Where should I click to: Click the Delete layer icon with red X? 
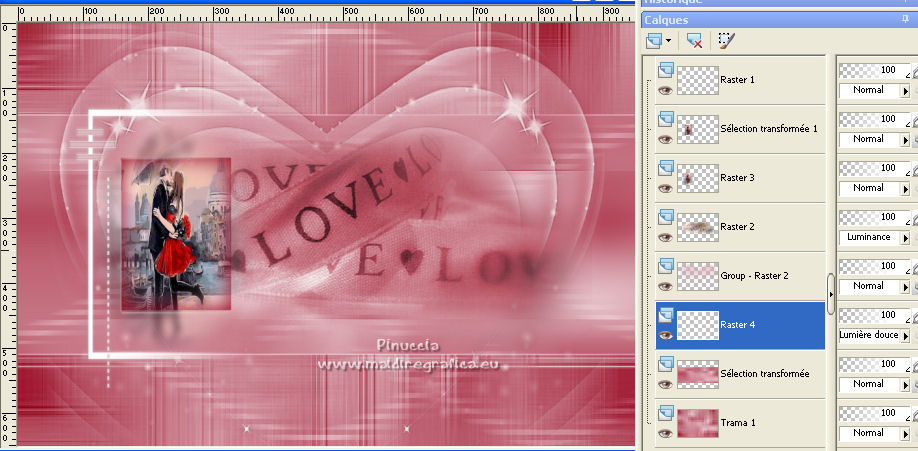pyautogui.click(x=694, y=40)
